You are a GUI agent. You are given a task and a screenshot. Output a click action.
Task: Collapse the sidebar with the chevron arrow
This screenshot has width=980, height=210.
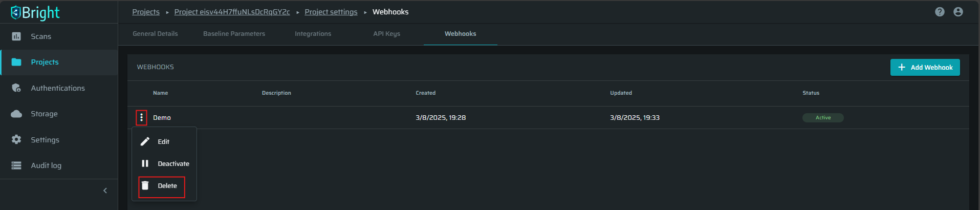[x=105, y=191]
